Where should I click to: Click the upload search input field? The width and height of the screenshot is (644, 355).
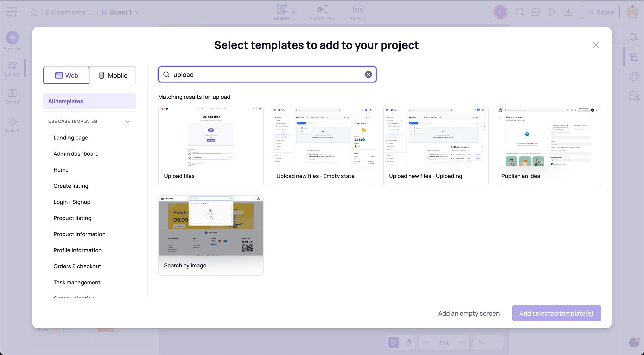click(x=268, y=74)
